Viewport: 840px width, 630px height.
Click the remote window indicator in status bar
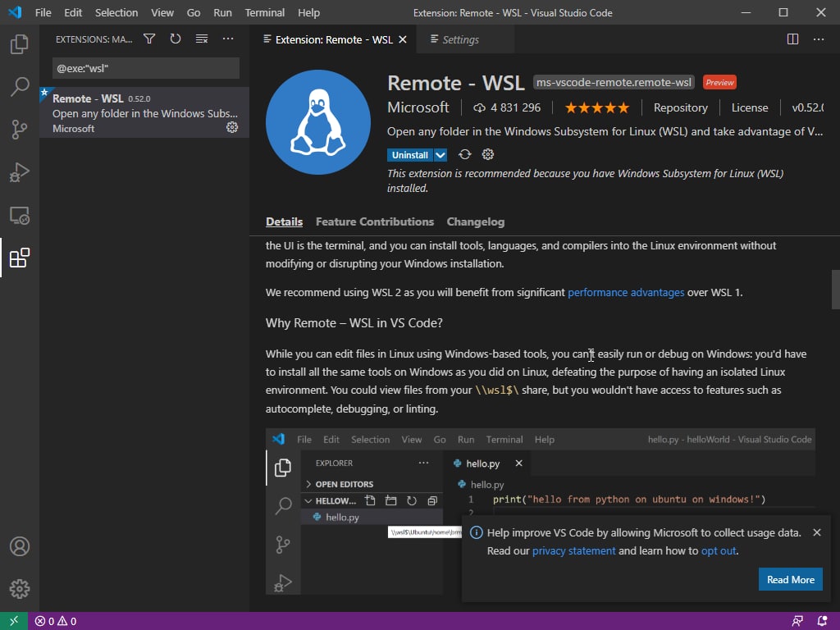click(14, 621)
